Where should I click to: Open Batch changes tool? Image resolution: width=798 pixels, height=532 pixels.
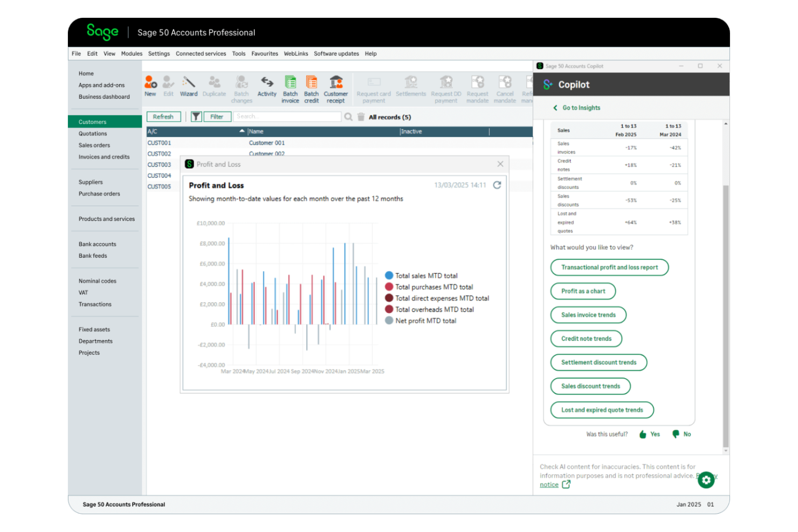click(242, 82)
